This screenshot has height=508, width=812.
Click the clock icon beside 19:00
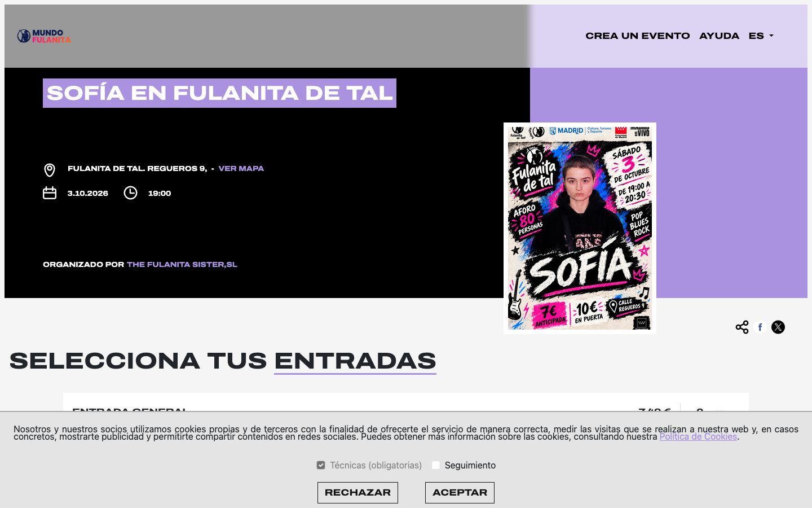130,193
